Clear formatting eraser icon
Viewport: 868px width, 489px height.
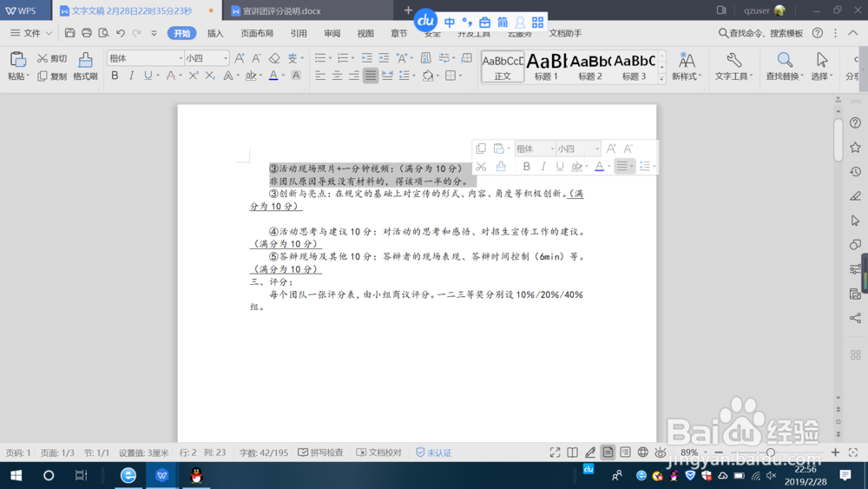coord(274,58)
